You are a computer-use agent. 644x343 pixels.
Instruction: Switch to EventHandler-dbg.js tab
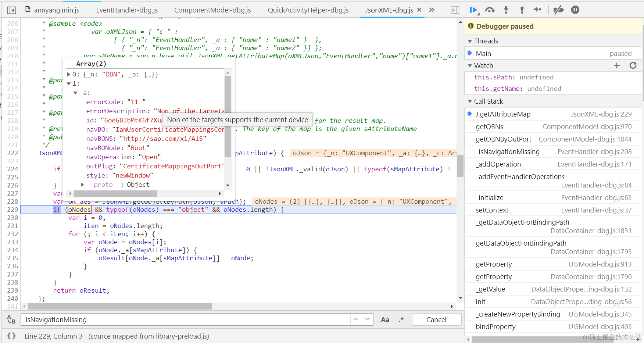(x=127, y=10)
